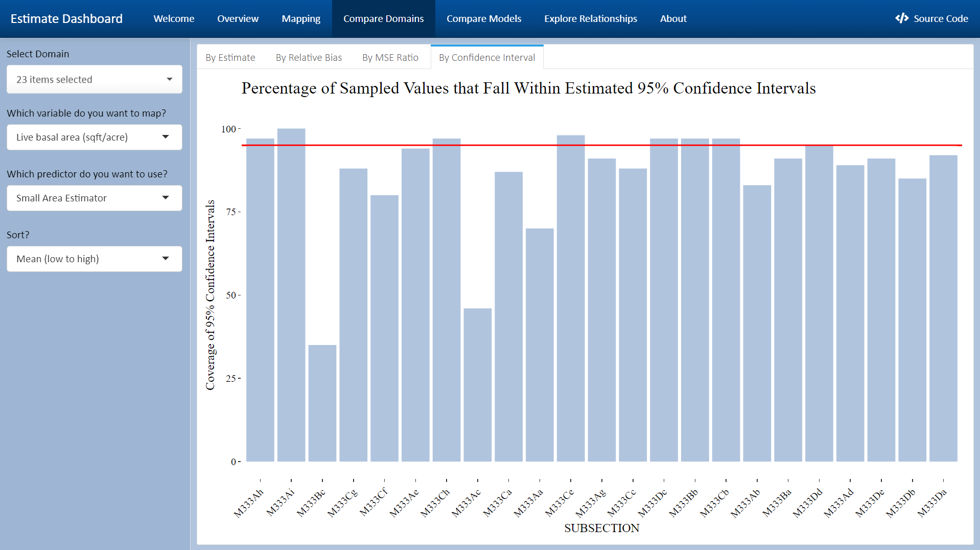Select the M333Ab bar
The image size is (980, 550).
pos(757,324)
